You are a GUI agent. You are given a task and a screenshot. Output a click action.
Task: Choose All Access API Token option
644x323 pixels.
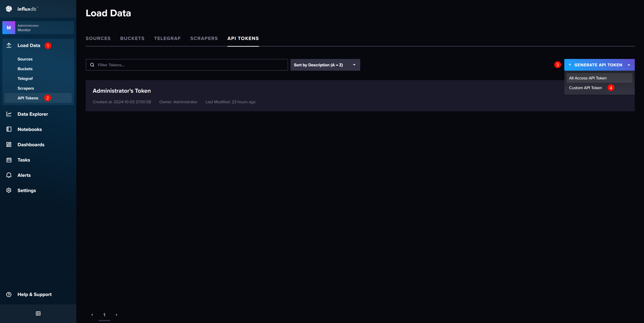599,78
